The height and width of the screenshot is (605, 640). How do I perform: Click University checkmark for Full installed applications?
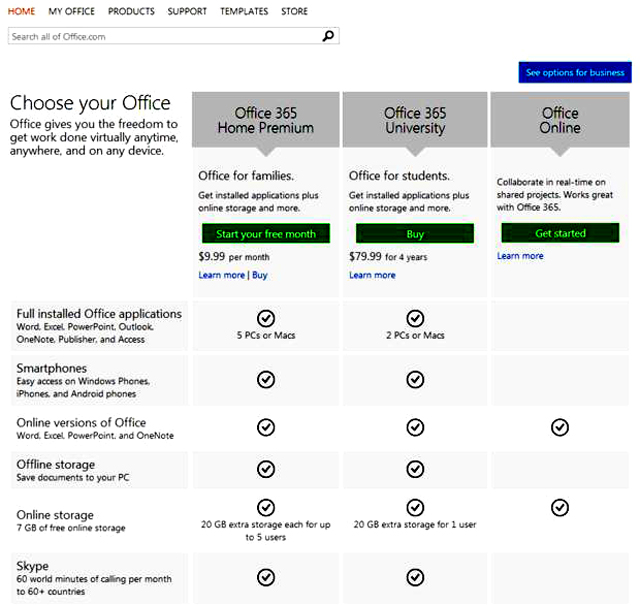(x=415, y=318)
